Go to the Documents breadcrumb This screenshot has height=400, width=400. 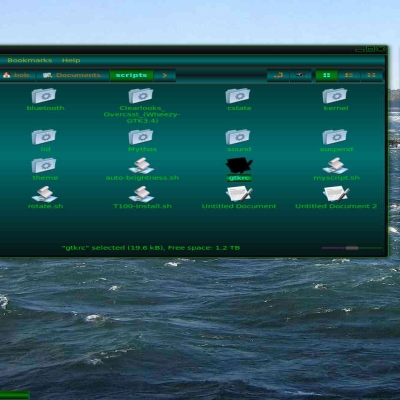[72, 75]
